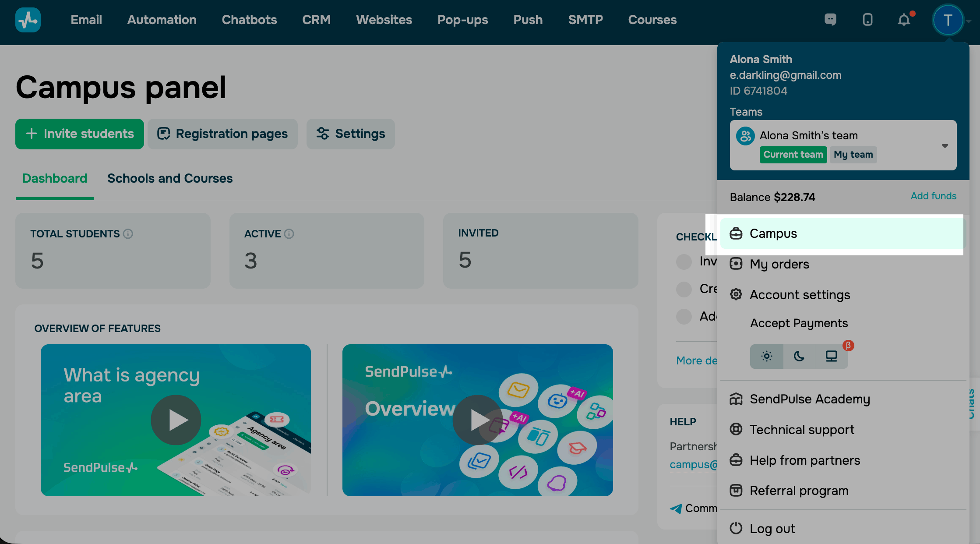
Task: Click the Total Students card
Action: [x=113, y=251]
